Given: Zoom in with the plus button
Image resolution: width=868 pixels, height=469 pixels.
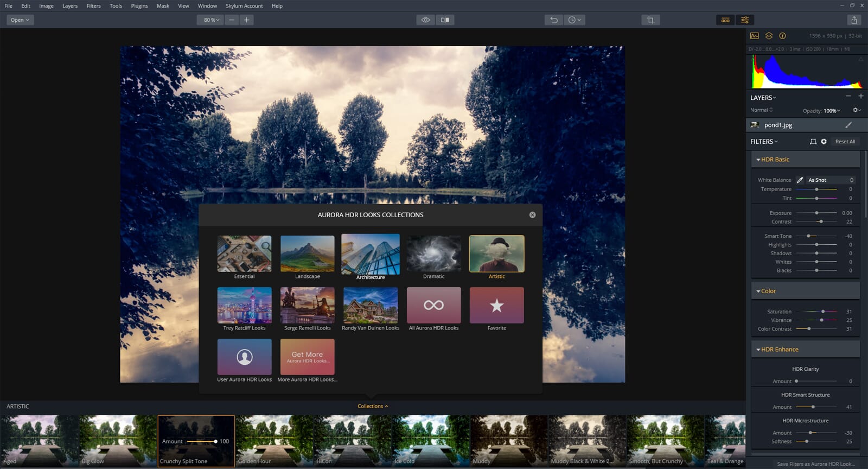Looking at the screenshot, I should (x=246, y=20).
